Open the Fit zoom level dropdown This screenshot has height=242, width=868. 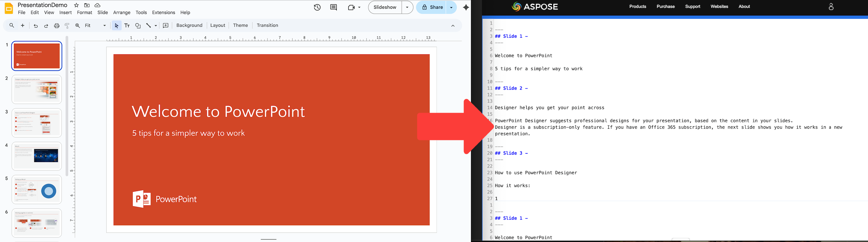tap(95, 26)
